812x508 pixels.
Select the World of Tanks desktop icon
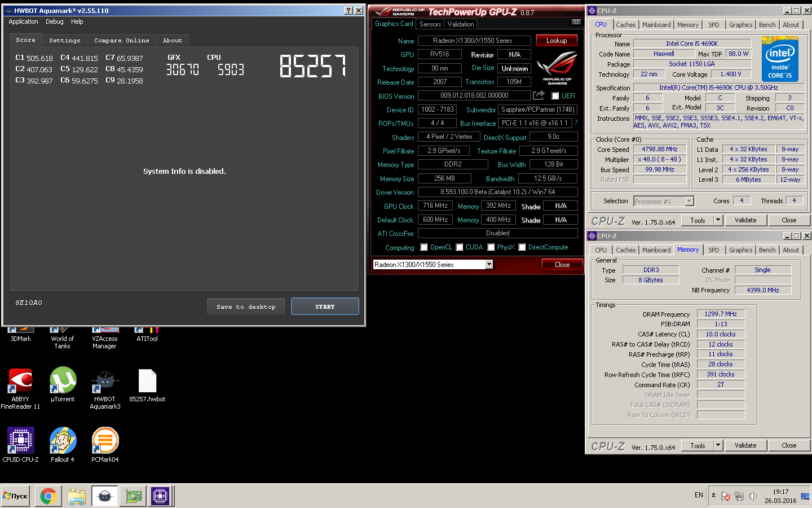pyautogui.click(x=63, y=338)
